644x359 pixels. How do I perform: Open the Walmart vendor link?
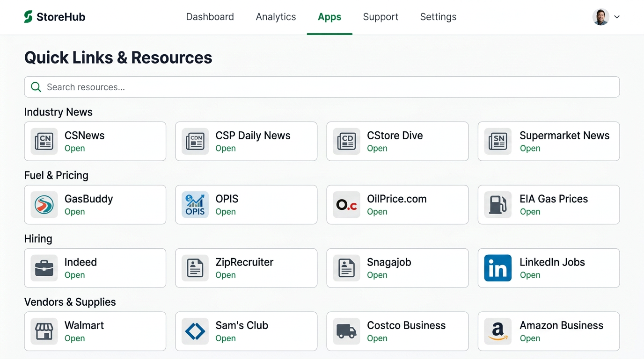coord(75,338)
